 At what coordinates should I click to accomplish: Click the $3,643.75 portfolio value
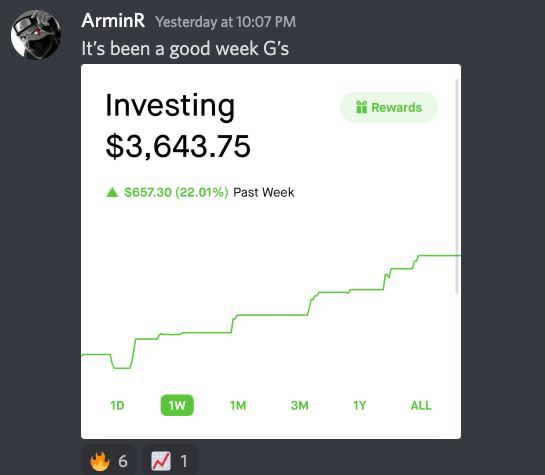tap(178, 147)
